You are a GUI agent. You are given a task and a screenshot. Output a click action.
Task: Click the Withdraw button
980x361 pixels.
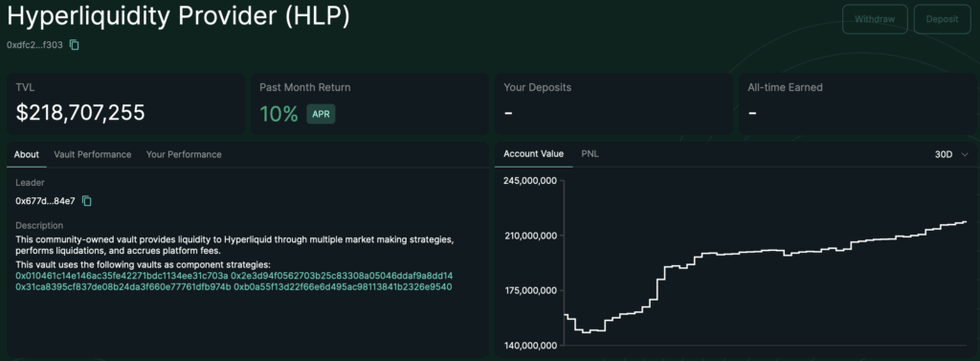coord(875,19)
